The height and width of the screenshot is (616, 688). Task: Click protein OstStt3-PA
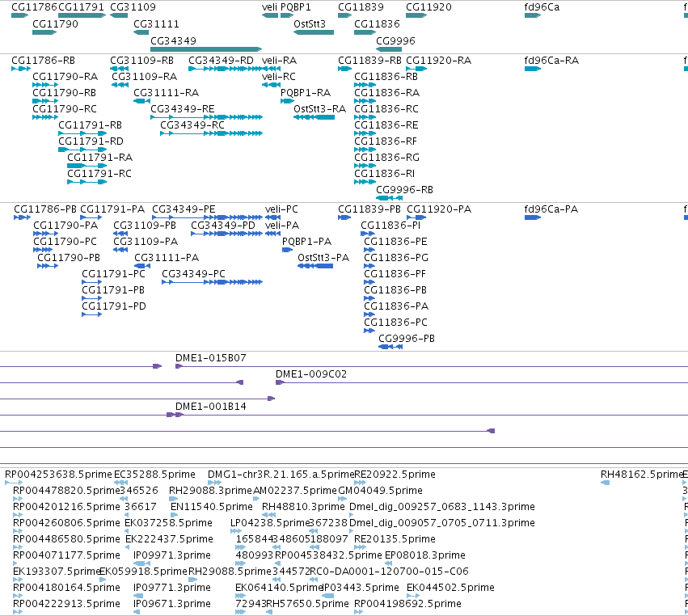323,258
